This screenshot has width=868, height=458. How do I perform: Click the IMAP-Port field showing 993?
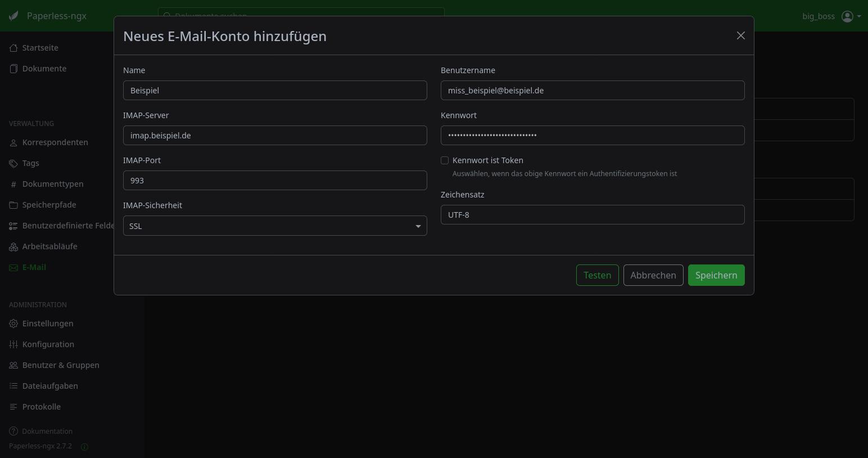coord(275,181)
